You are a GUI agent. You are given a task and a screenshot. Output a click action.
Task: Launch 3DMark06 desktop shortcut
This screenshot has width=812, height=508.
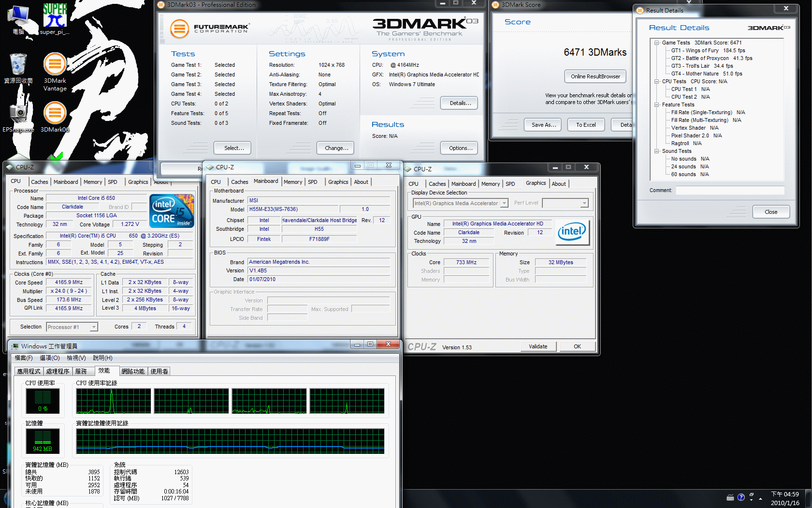[55, 118]
